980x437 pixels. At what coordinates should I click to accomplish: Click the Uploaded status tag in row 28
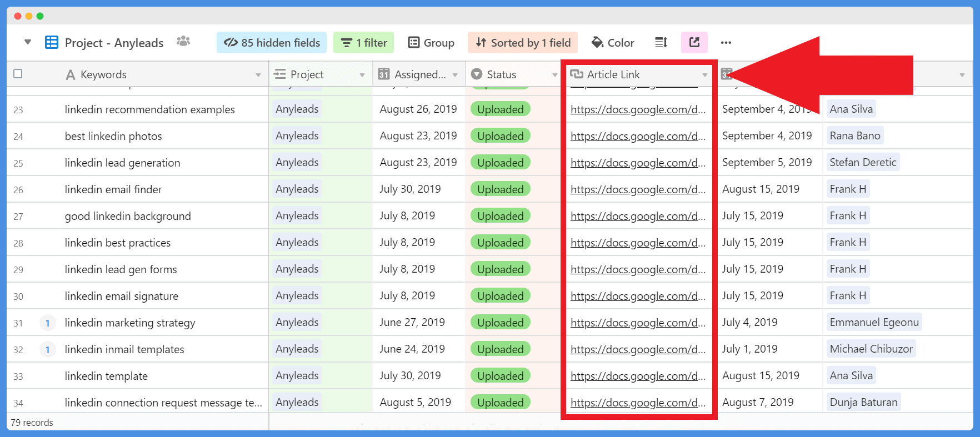click(x=500, y=243)
